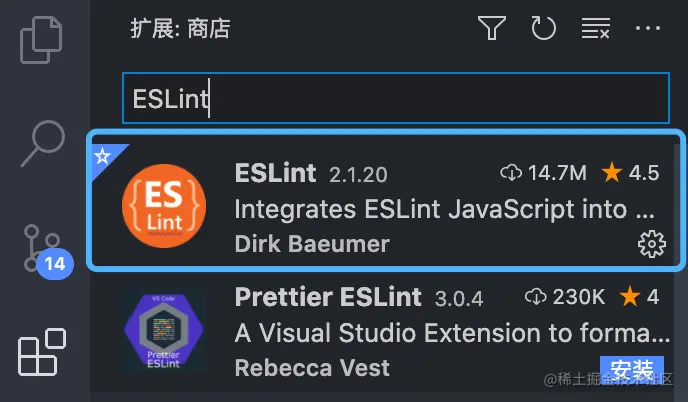Install the Prettier ESLint extension
688x402 pixels.
tap(631, 368)
